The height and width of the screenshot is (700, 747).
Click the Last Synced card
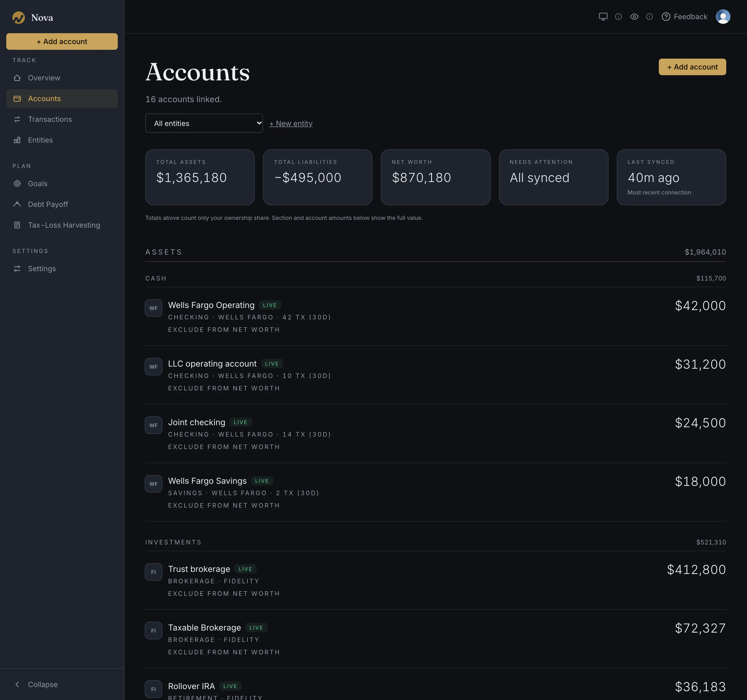tap(672, 177)
